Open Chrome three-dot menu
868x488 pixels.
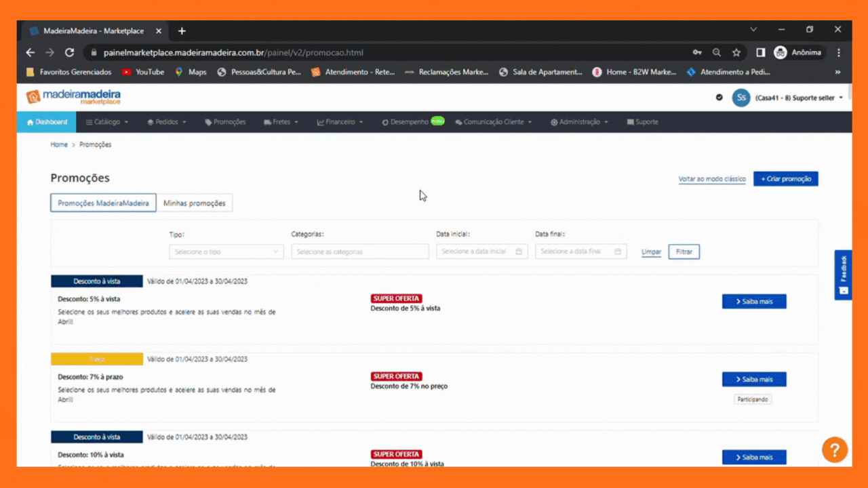839,52
